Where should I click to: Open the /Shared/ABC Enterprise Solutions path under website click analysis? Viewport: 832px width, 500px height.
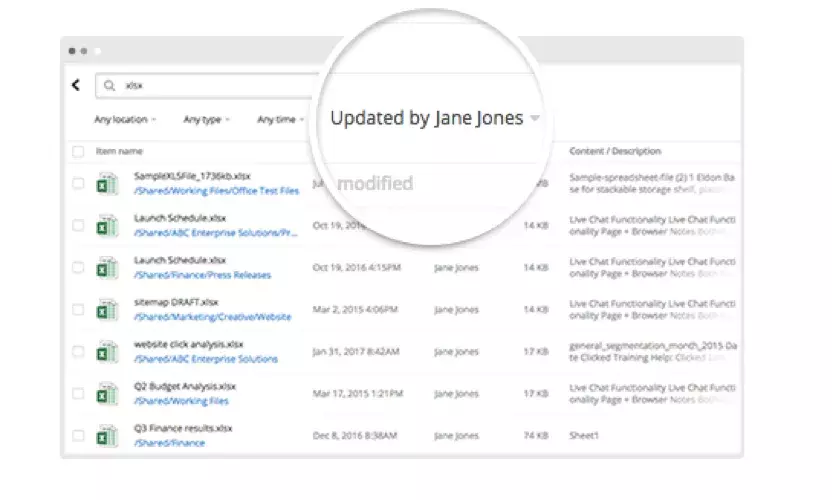206,359
